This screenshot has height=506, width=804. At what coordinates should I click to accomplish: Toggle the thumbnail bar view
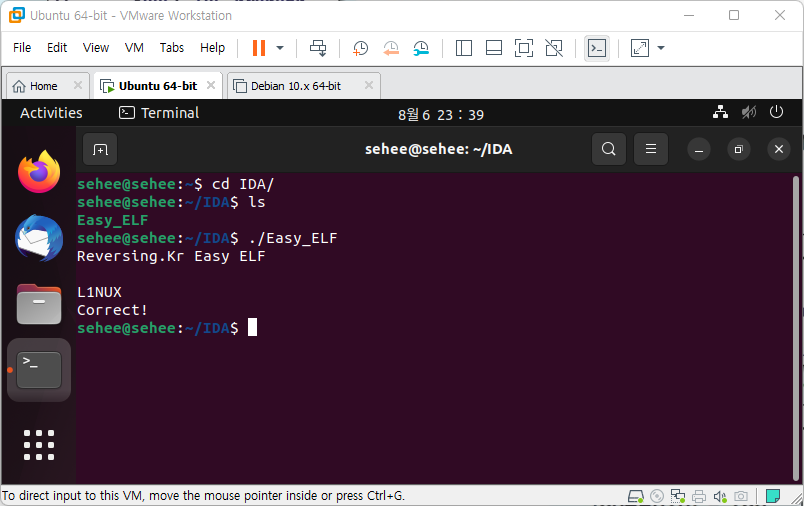[x=494, y=48]
